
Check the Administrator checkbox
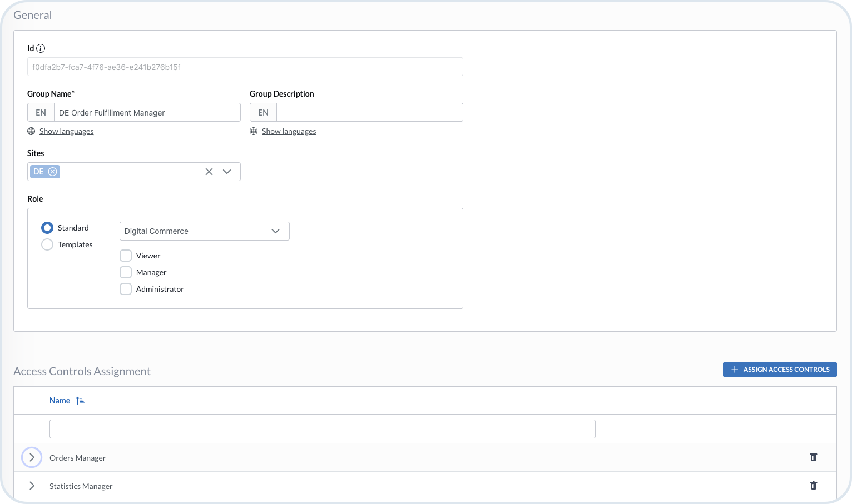(x=126, y=289)
